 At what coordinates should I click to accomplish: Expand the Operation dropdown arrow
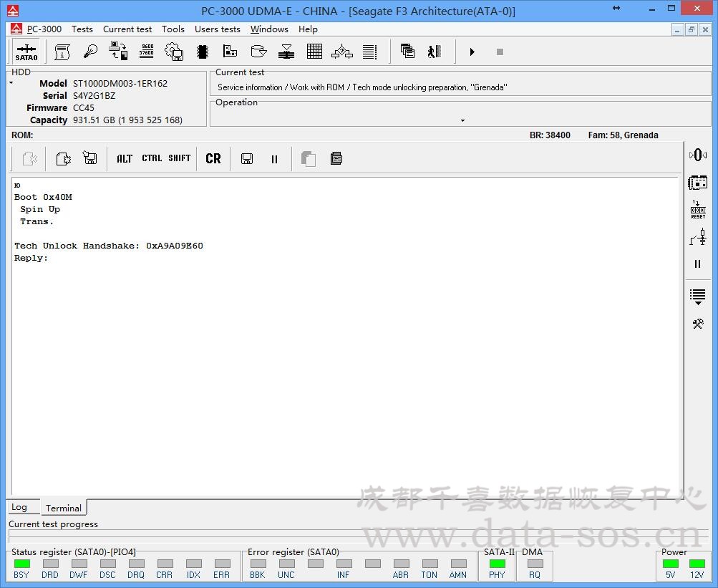[462, 120]
